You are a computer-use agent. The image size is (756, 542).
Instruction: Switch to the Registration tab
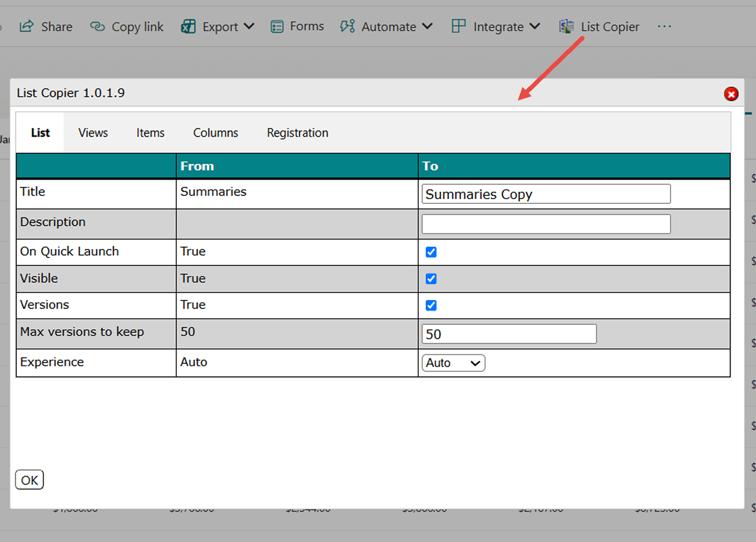tap(297, 133)
